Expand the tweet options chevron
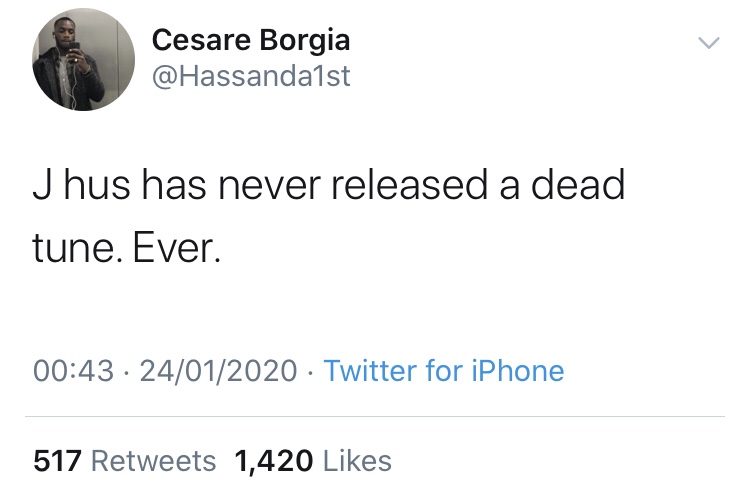Image resolution: width=750 pixels, height=494 pixels. [708, 43]
